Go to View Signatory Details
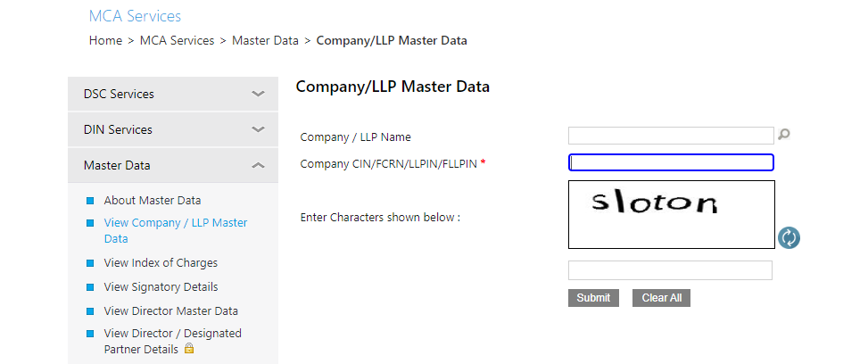 tap(161, 287)
